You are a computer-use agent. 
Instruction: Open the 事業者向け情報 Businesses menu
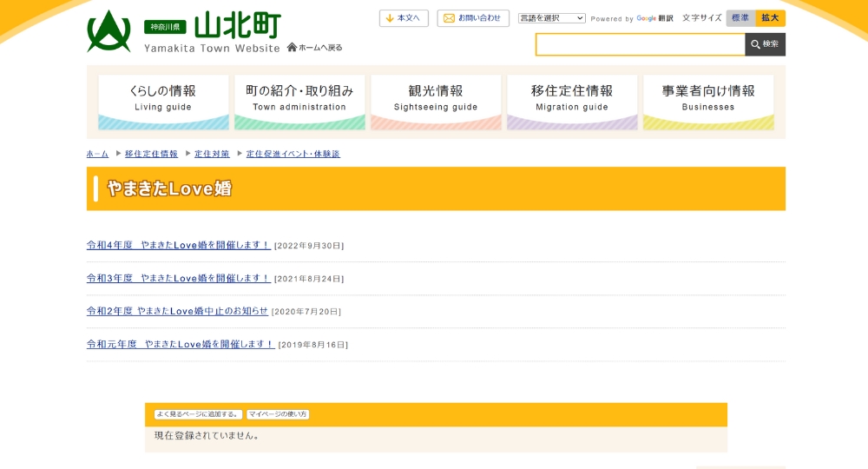click(x=708, y=102)
